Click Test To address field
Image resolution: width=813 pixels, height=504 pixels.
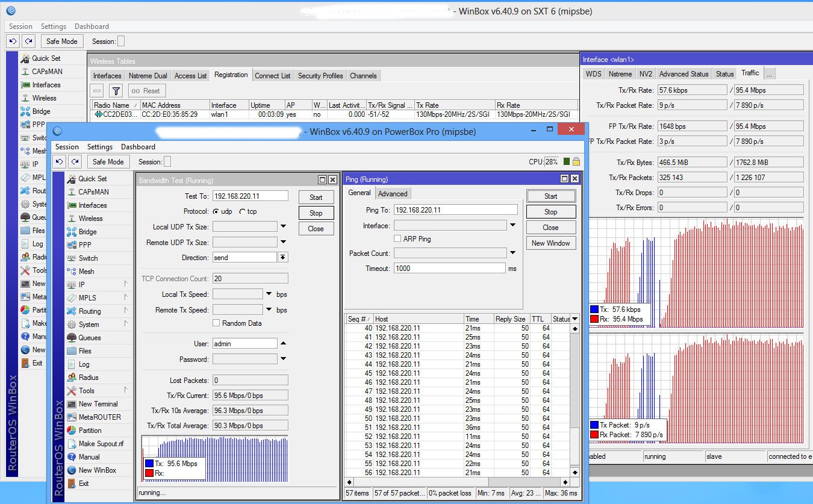(x=250, y=196)
